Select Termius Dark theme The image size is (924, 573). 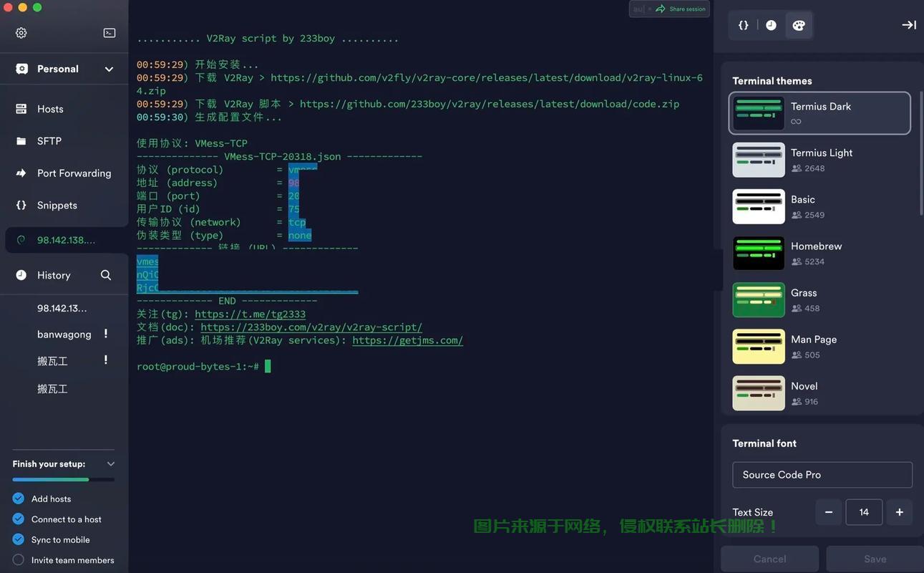(x=820, y=113)
